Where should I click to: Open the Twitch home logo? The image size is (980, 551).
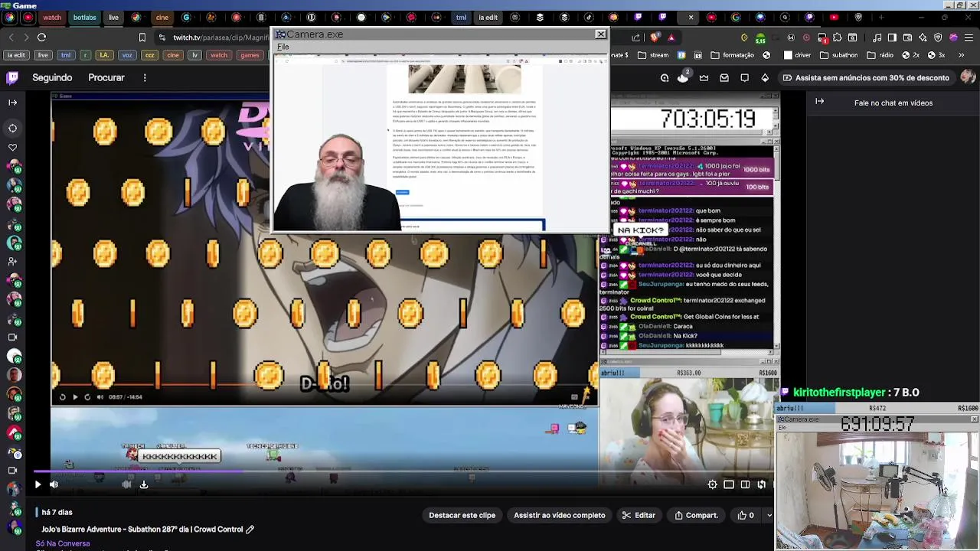[x=12, y=77]
